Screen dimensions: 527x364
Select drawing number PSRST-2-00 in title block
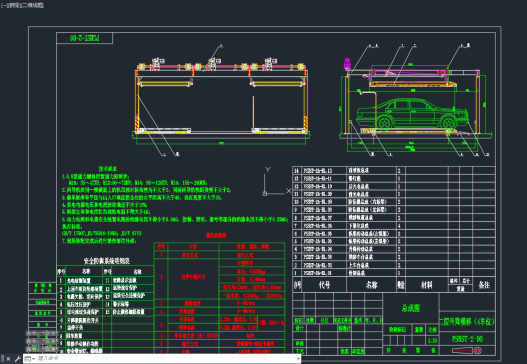pos(467,339)
